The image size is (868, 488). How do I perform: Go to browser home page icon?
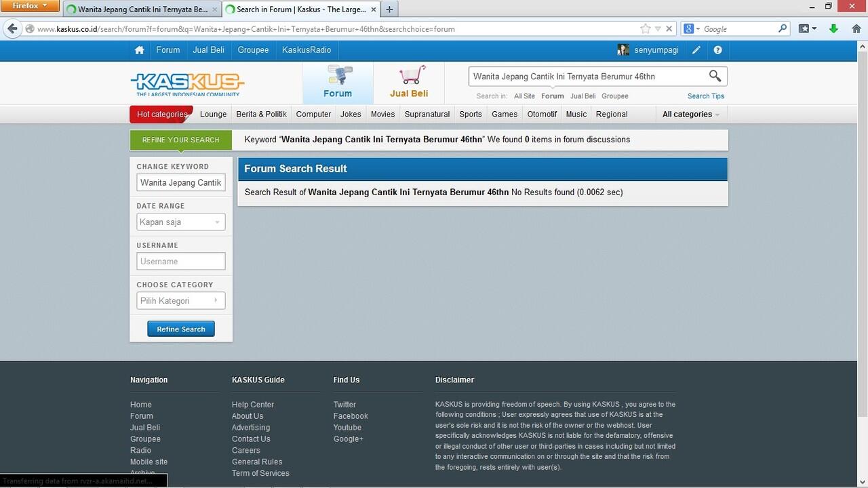[x=856, y=28]
